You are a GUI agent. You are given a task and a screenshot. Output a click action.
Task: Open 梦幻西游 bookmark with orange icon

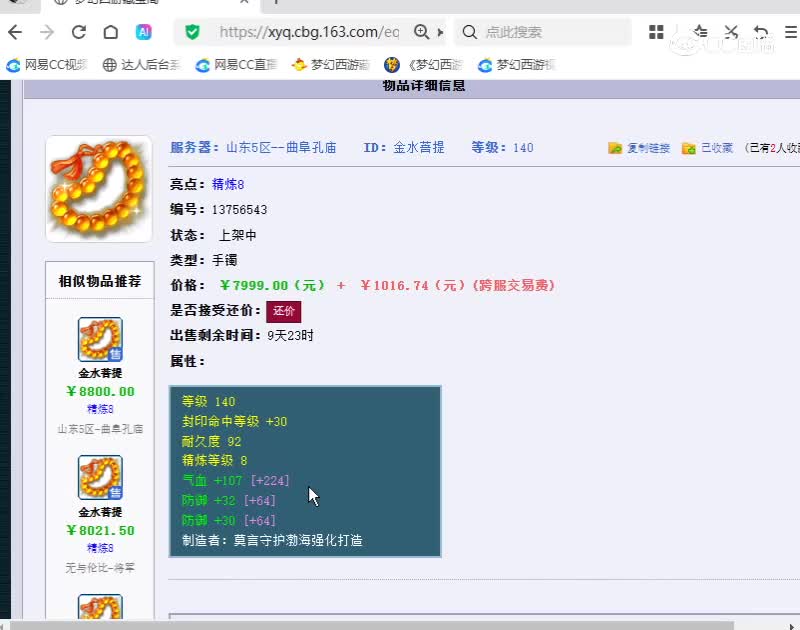(x=331, y=65)
